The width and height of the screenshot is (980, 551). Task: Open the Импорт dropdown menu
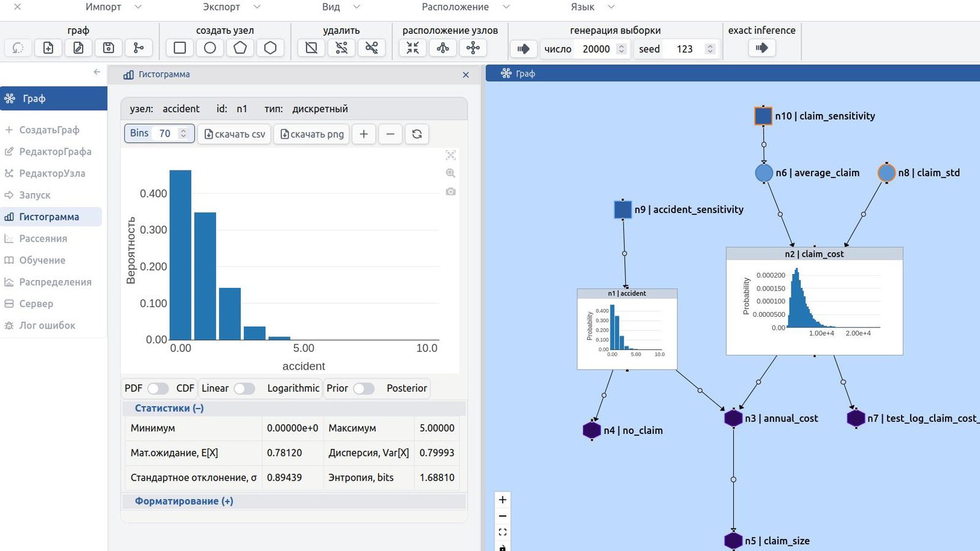click(x=113, y=7)
